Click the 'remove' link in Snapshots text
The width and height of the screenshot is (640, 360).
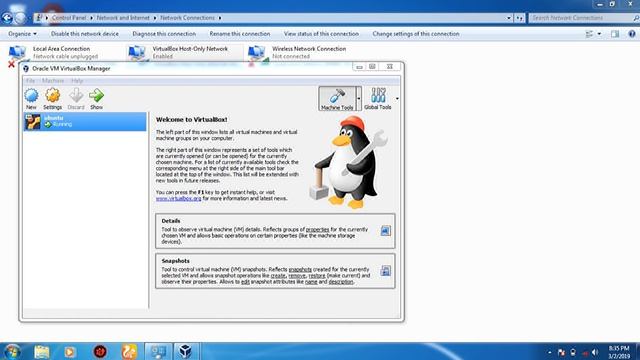pos(297,276)
